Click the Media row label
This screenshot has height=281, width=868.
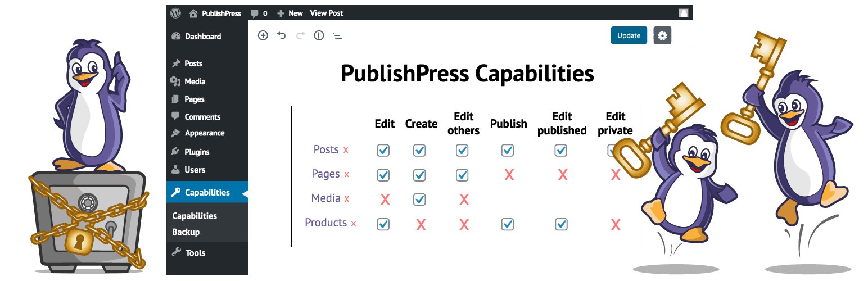(x=326, y=198)
